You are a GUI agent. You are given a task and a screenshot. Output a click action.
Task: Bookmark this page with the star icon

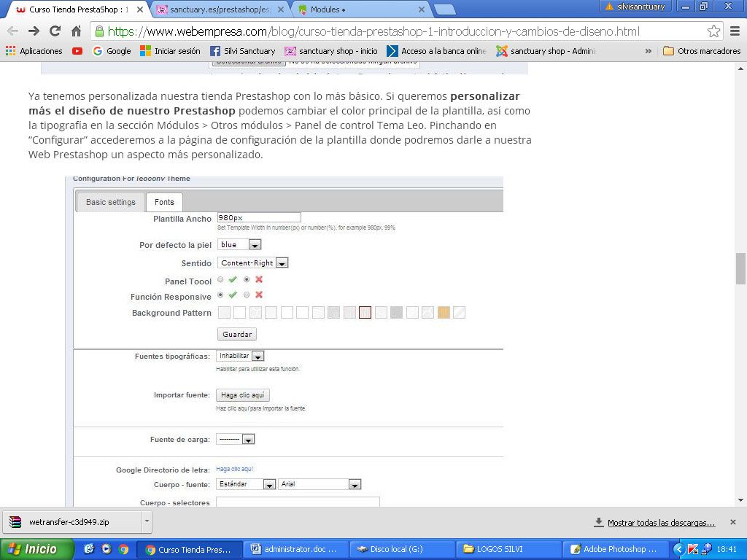tap(713, 31)
